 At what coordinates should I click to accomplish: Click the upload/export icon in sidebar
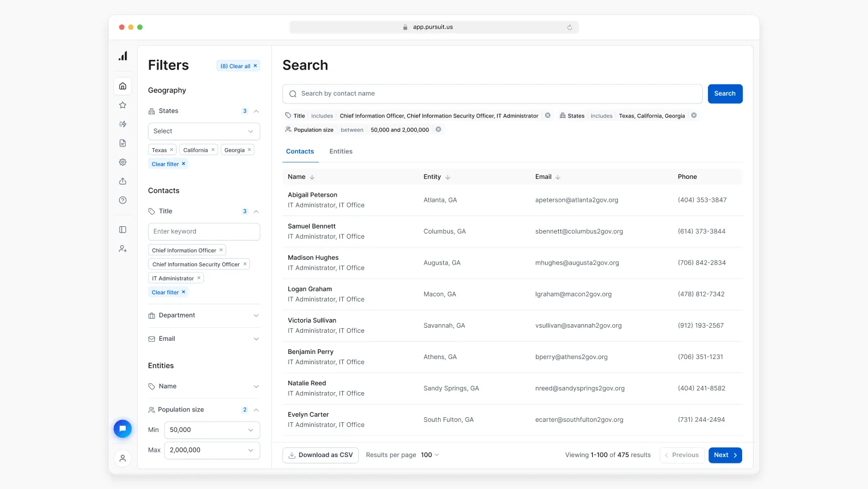point(122,181)
